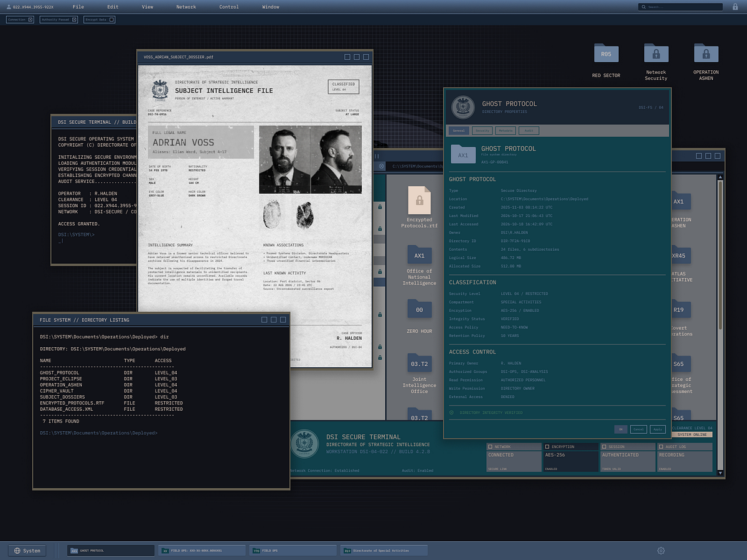Click the RECORDING audit log tile
Image resolution: width=747 pixels, height=560 pixels.
pos(685,461)
